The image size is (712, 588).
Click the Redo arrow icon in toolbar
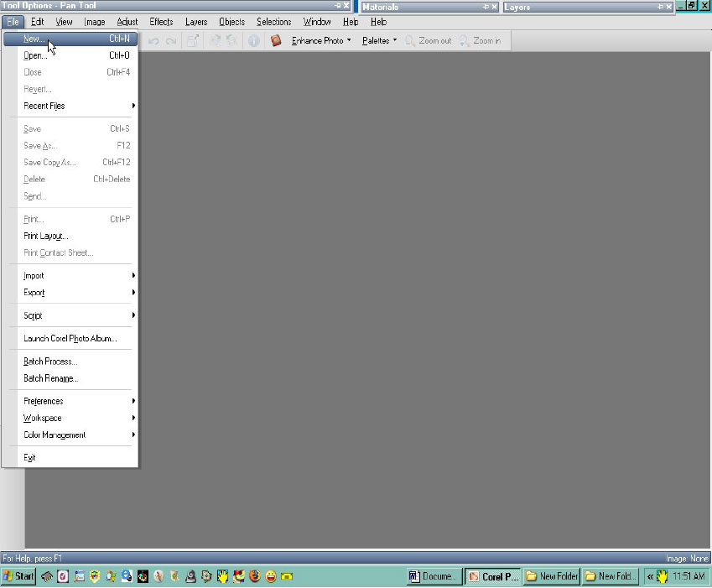(171, 41)
